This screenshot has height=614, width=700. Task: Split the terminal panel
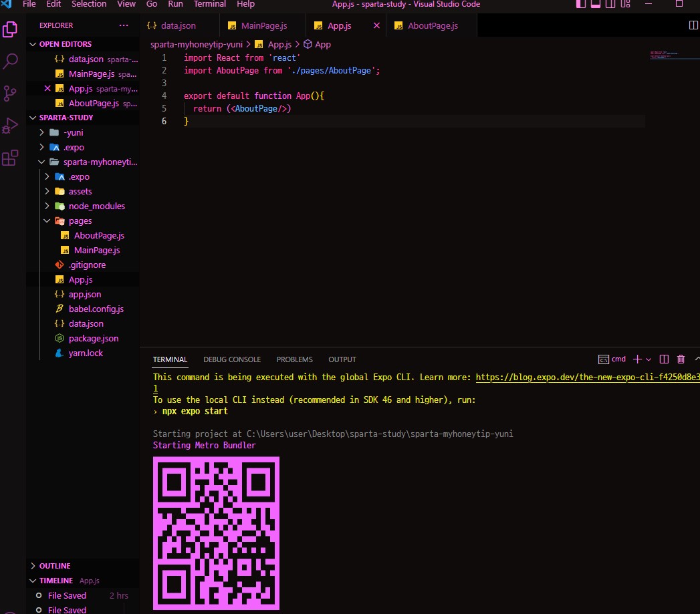coord(665,359)
